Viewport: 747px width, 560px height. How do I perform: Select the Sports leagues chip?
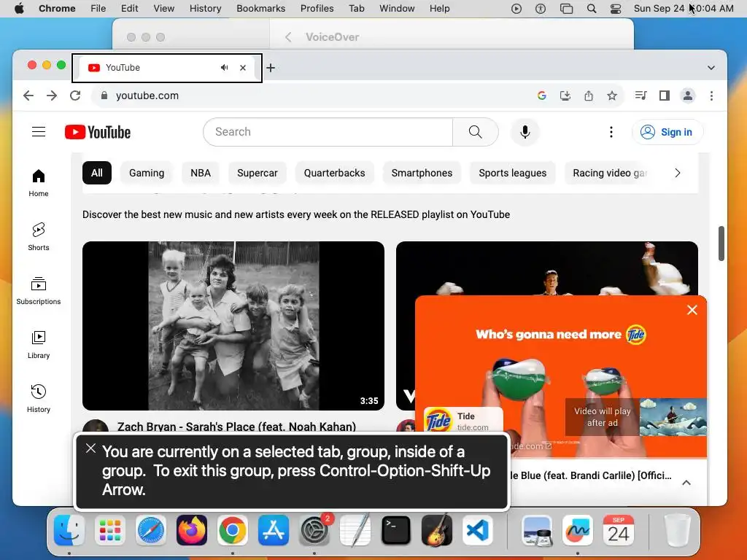point(513,173)
